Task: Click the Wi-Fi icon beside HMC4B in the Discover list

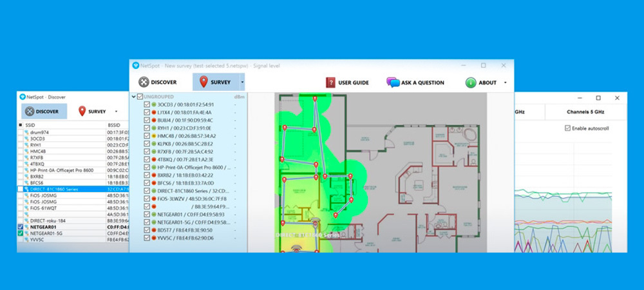Action: (x=26, y=151)
